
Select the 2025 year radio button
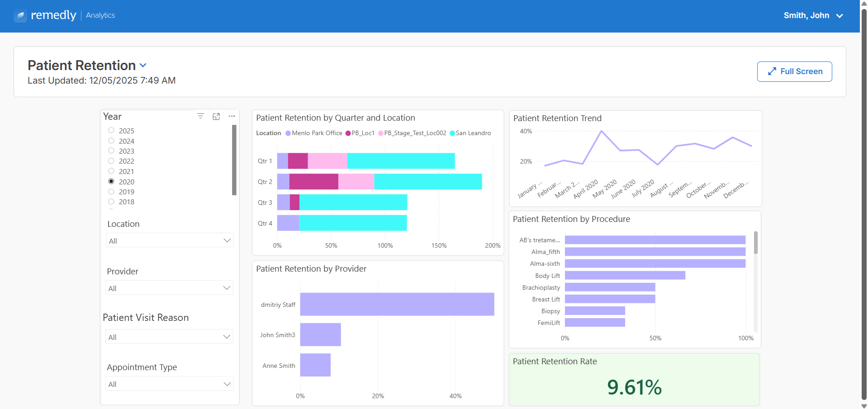point(111,130)
